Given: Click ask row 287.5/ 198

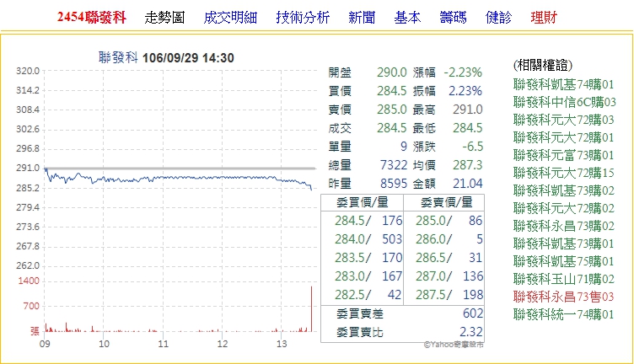Looking at the screenshot, I should point(449,295).
